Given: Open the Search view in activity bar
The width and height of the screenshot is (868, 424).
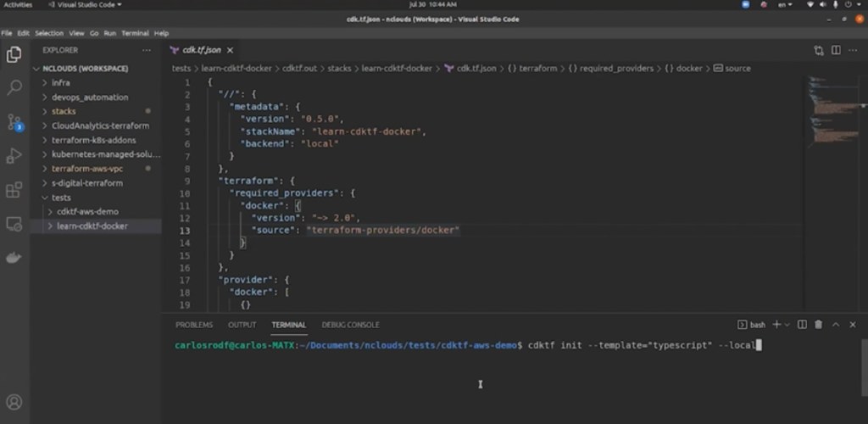Looking at the screenshot, I should click(14, 87).
